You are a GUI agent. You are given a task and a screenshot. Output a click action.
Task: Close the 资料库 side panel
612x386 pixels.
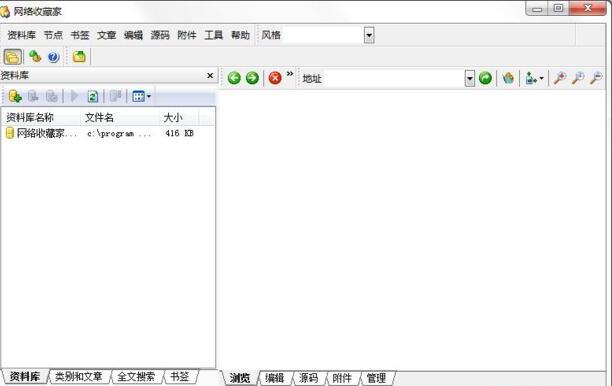tap(210, 75)
